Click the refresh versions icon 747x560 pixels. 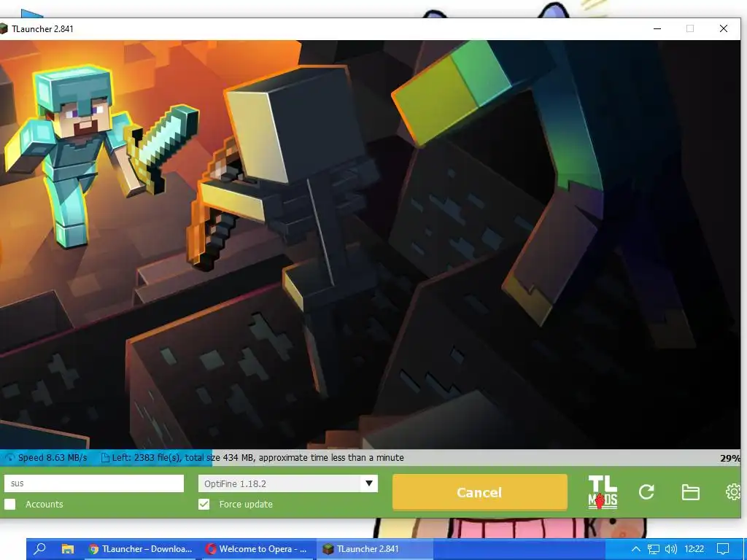[646, 492]
